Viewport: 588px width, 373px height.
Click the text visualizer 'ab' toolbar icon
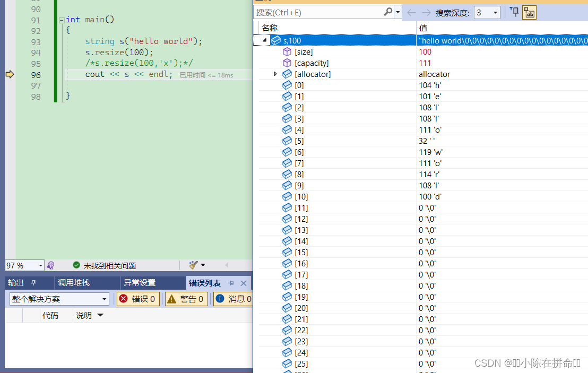(529, 12)
